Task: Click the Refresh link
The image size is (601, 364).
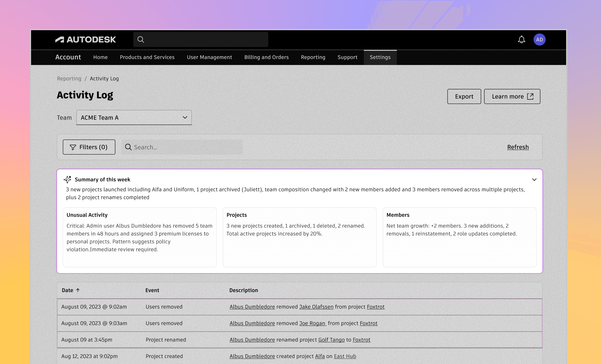Action: tap(518, 147)
